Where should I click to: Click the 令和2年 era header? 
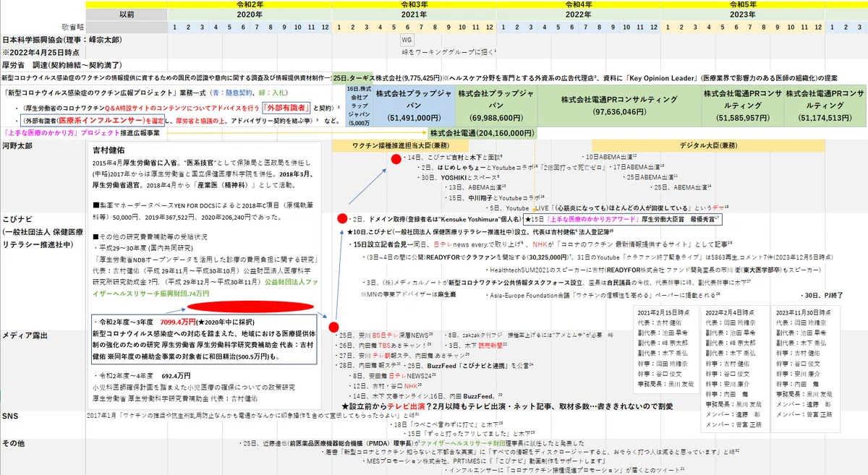(250, 4)
